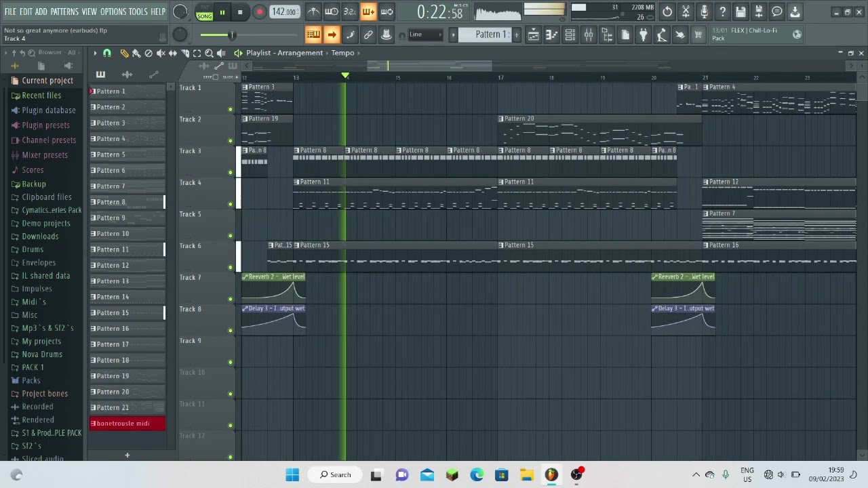Open the Mixer view icon
The height and width of the screenshot is (488, 868).
[589, 35]
